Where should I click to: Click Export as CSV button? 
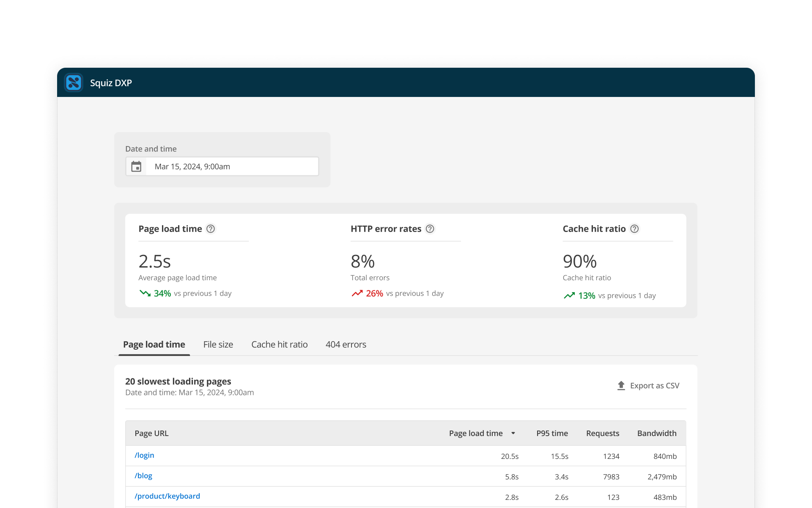tap(648, 386)
